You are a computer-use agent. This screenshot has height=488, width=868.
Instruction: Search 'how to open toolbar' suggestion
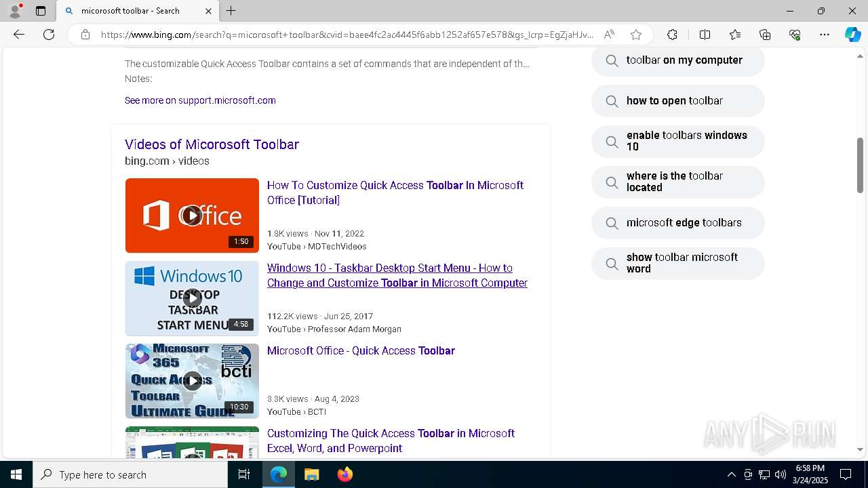[x=678, y=101]
